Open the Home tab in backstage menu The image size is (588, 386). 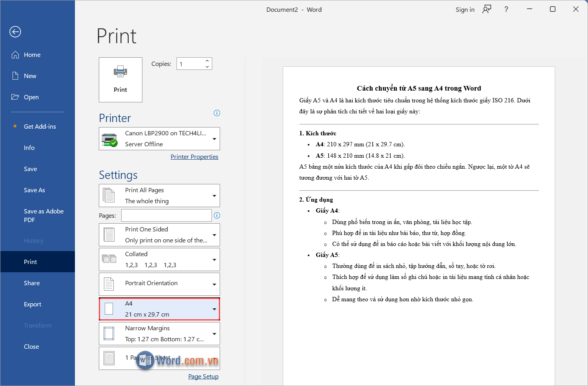tap(38, 55)
